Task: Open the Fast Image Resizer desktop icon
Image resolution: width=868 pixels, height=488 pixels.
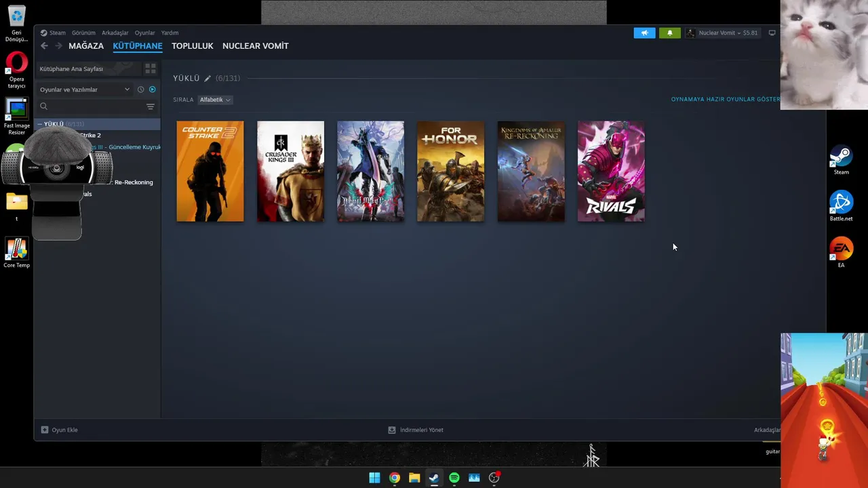Action: click(17, 117)
